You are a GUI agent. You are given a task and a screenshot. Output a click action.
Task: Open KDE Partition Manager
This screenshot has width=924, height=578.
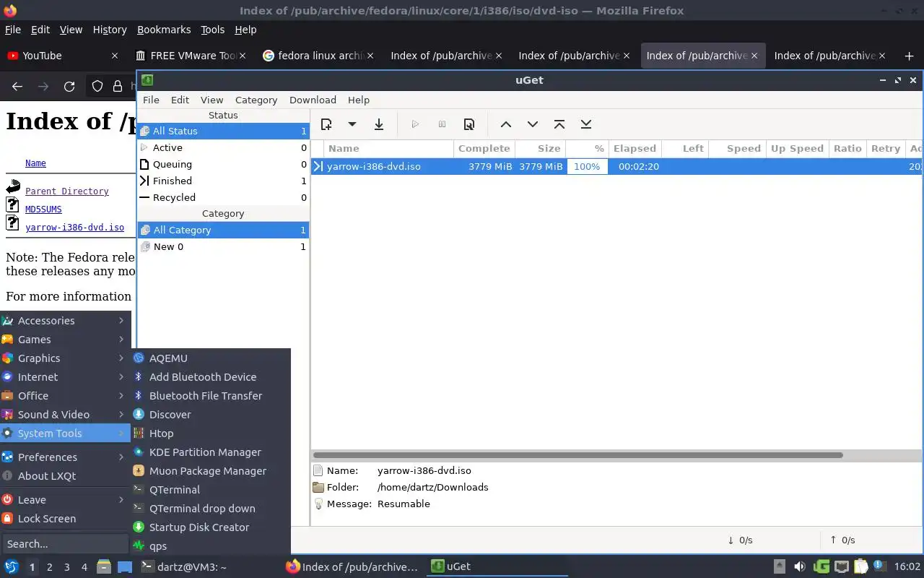coord(211,452)
